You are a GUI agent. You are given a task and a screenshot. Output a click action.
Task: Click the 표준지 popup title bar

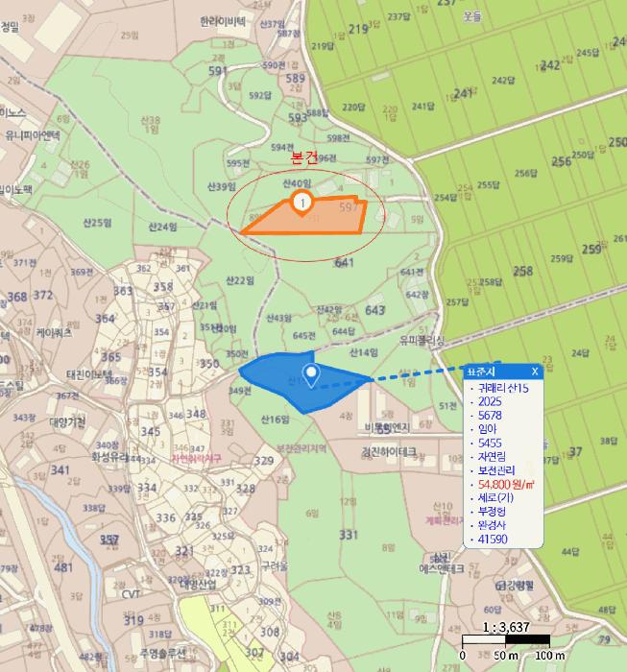pyautogui.click(x=490, y=371)
